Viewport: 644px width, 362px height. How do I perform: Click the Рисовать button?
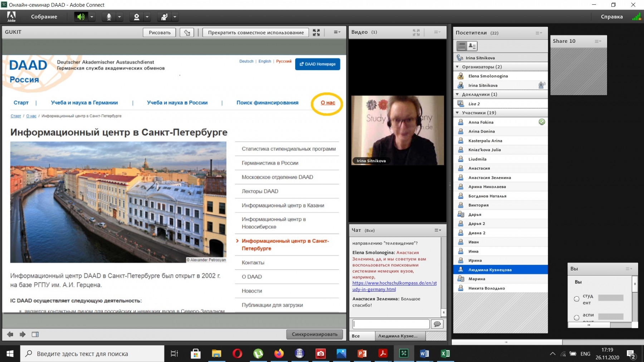(x=160, y=33)
